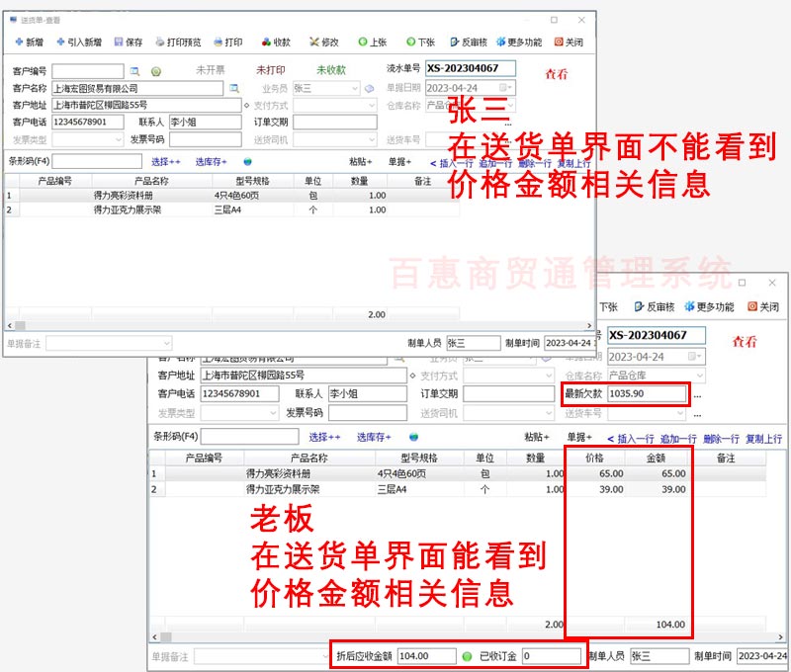Click right arrow of front window horizontal scrollbar
Image resolution: width=791 pixels, height=672 pixels.
pyautogui.click(x=589, y=326)
